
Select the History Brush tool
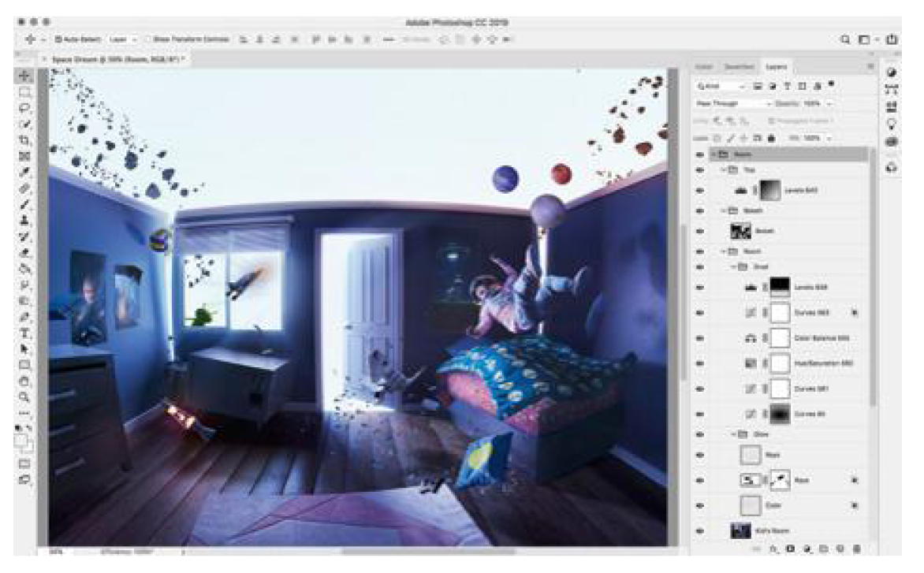pos(24,236)
